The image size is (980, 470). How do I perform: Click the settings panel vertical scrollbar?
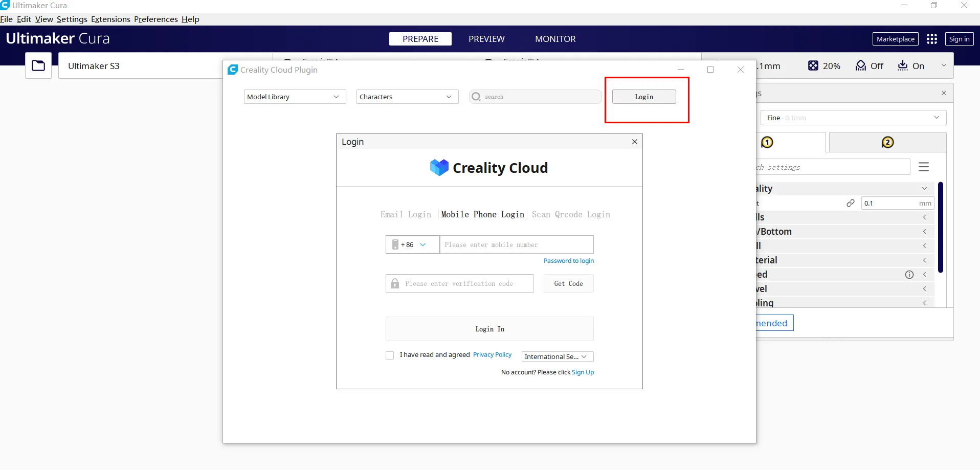pos(940,228)
